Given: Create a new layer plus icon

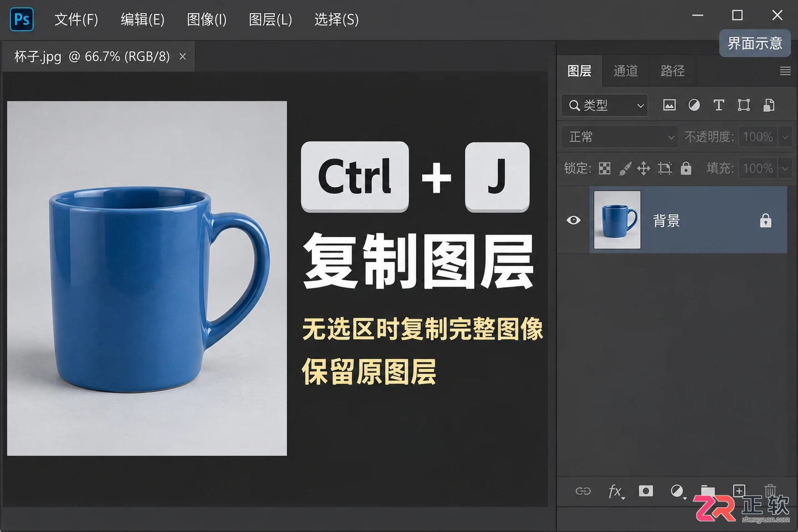Looking at the screenshot, I should [739, 490].
